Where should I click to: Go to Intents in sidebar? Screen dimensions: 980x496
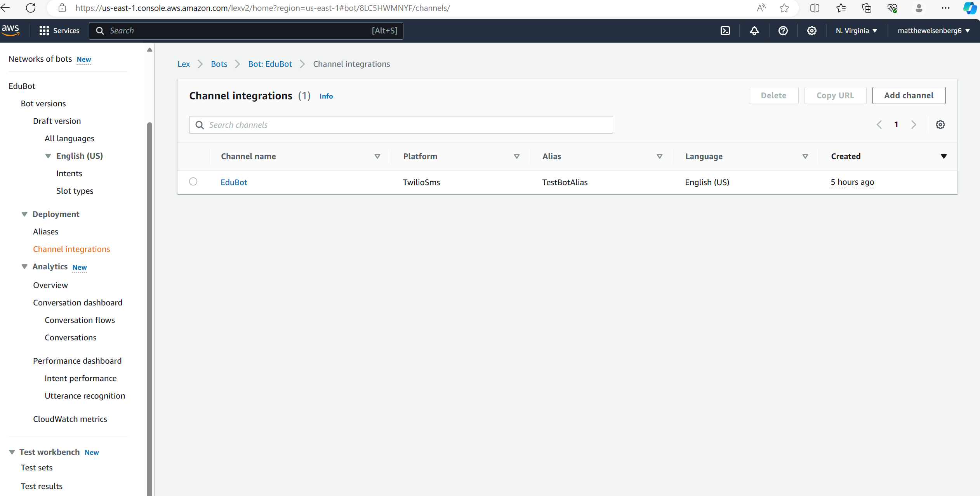pyautogui.click(x=69, y=173)
